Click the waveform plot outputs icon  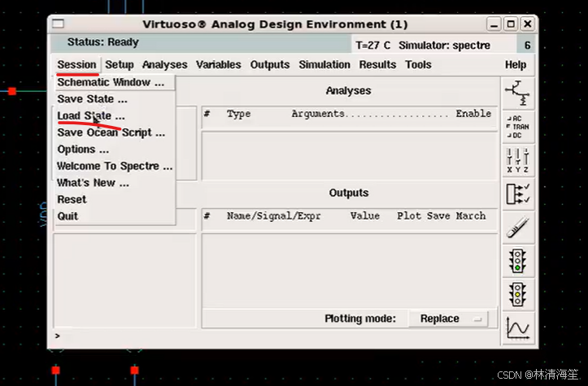pyautogui.click(x=517, y=328)
